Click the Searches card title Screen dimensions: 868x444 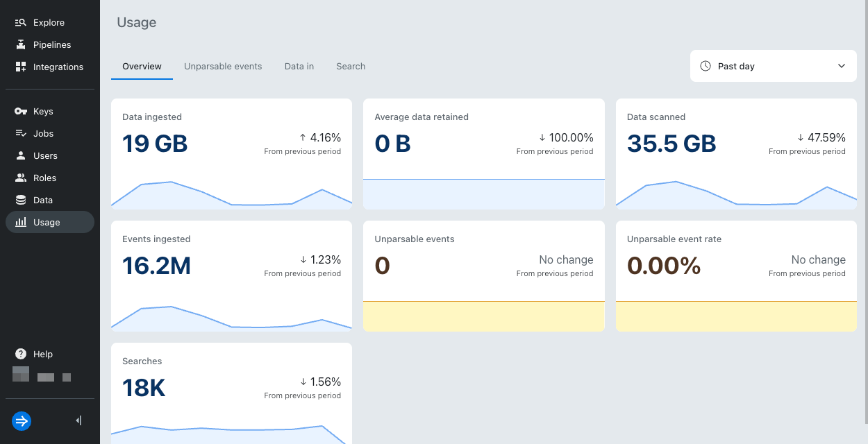(142, 361)
